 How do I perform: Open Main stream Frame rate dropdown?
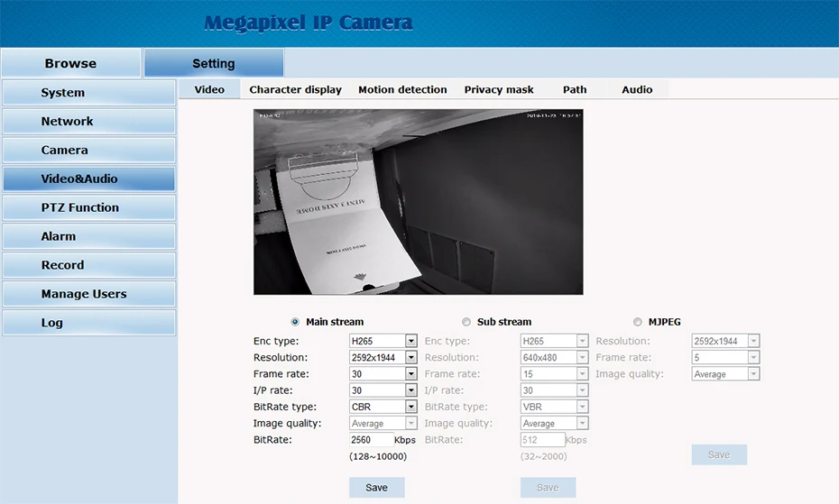pos(383,374)
